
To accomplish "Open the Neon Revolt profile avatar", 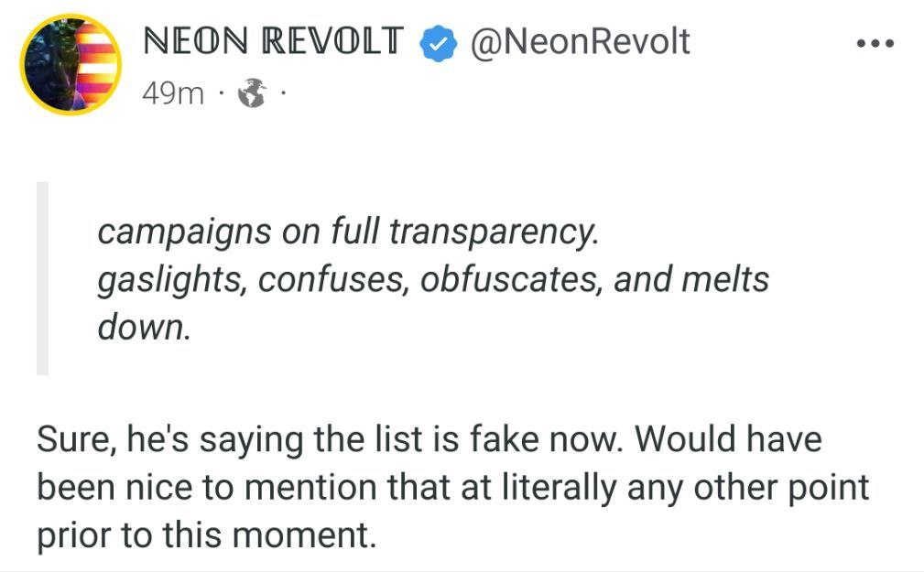I will [x=71, y=64].
